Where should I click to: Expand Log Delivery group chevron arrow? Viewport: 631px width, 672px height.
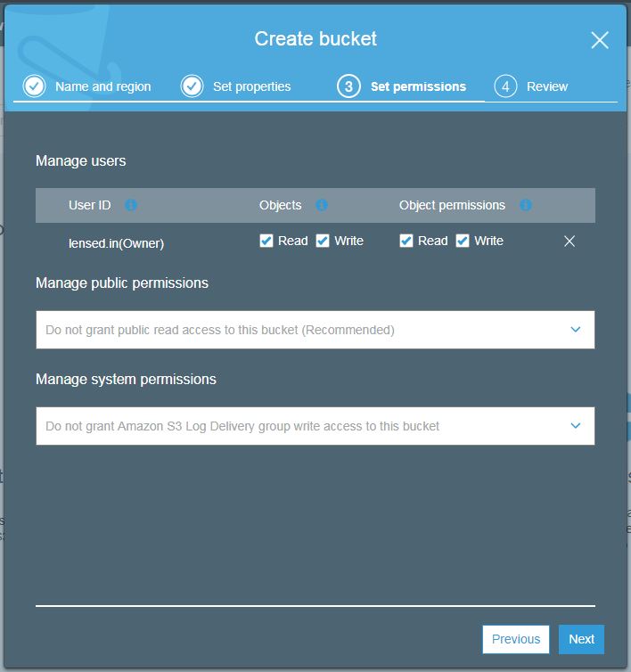(x=576, y=426)
